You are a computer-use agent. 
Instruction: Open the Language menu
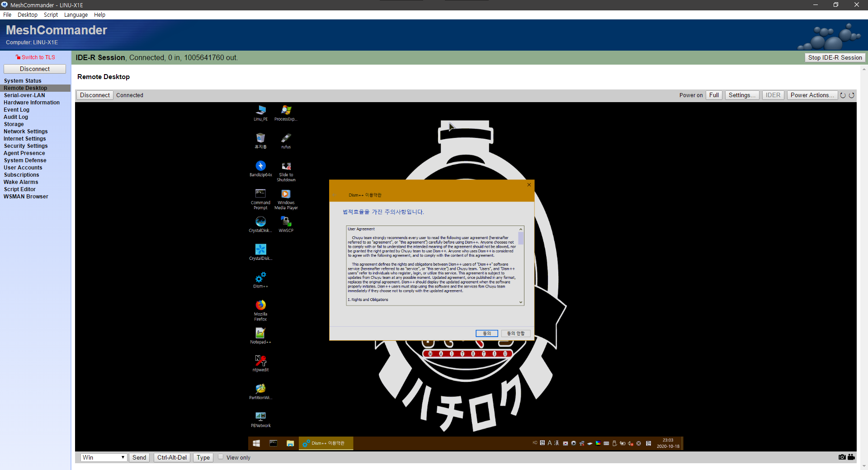pyautogui.click(x=76, y=15)
